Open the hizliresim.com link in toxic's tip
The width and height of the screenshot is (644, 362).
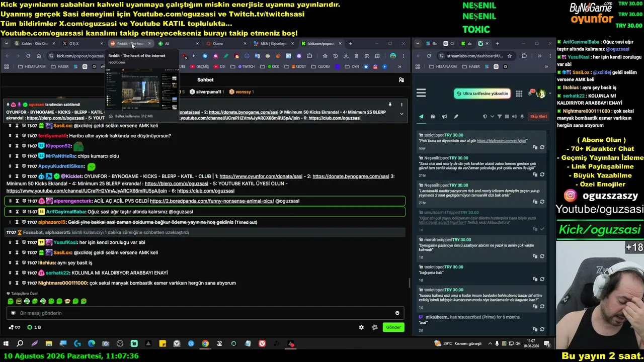(x=502, y=141)
